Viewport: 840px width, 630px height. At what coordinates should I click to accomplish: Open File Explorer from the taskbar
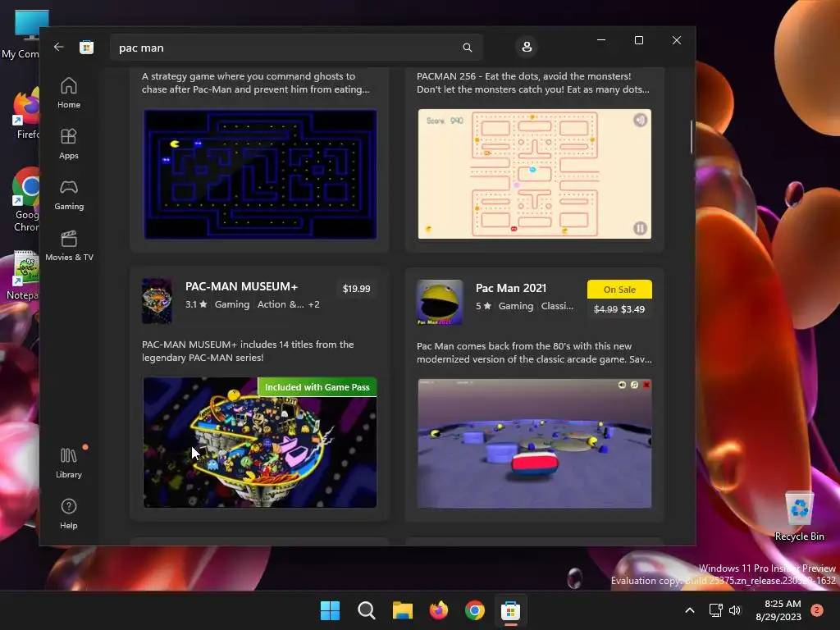[402, 610]
